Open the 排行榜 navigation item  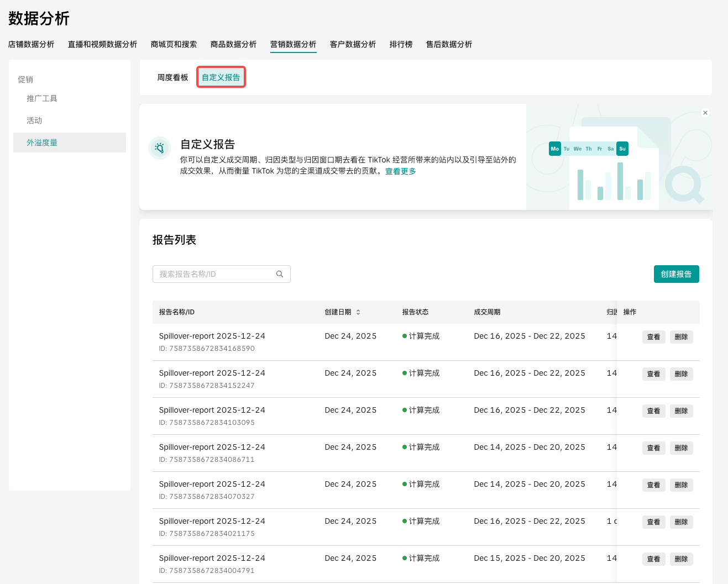pos(401,44)
